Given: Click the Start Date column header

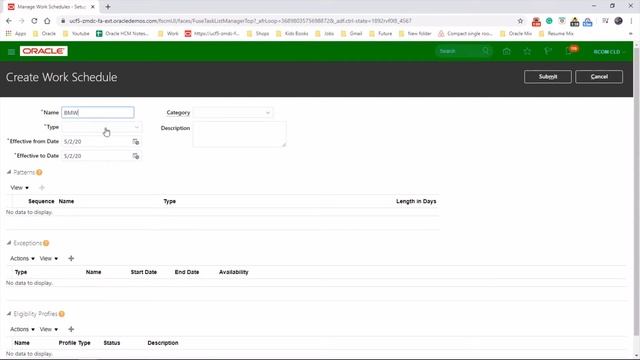Looking at the screenshot, I should [x=144, y=272].
